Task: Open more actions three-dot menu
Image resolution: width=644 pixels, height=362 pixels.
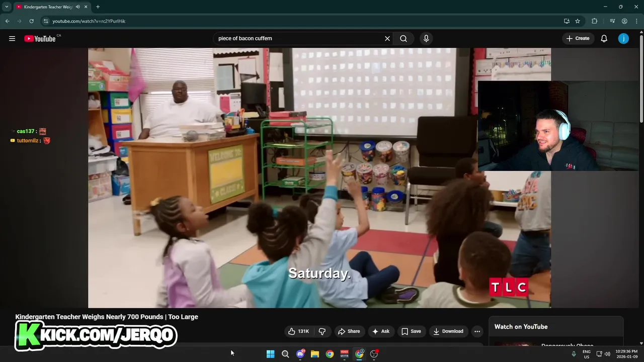Action: coord(477,331)
